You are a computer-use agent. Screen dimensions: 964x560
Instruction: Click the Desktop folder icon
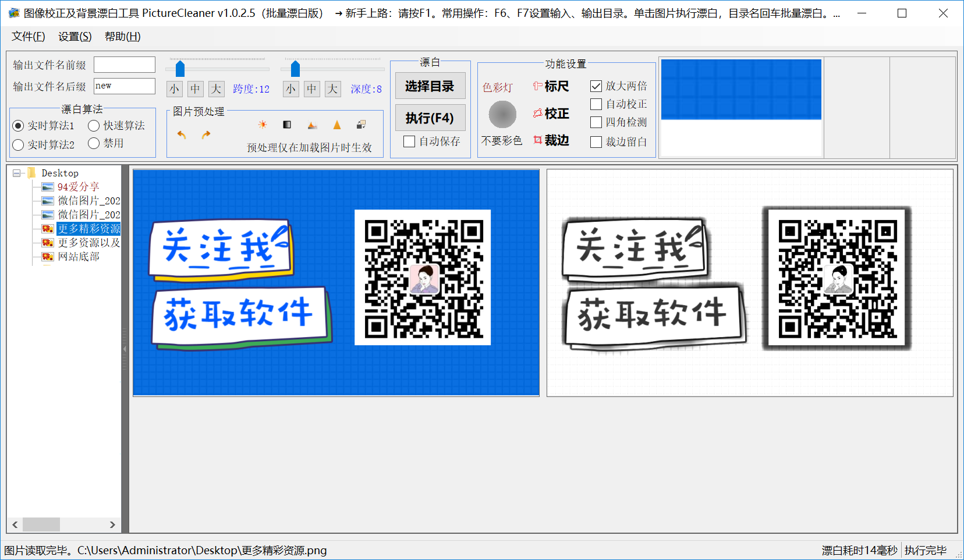click(x=32, y=173)
